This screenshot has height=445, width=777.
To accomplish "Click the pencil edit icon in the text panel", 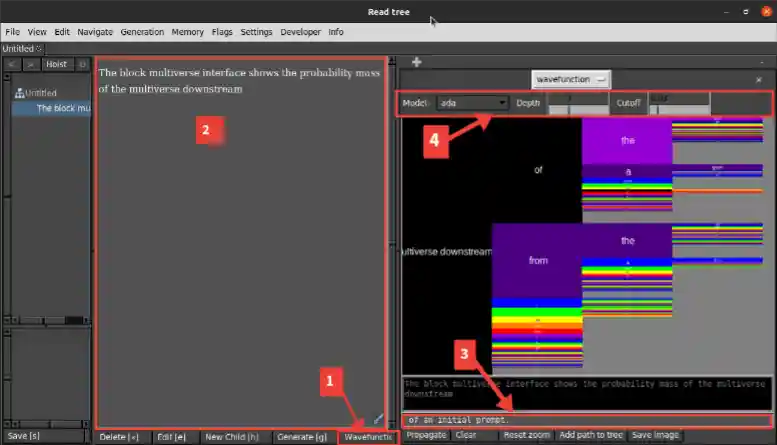I will click(x=378, y=417).
